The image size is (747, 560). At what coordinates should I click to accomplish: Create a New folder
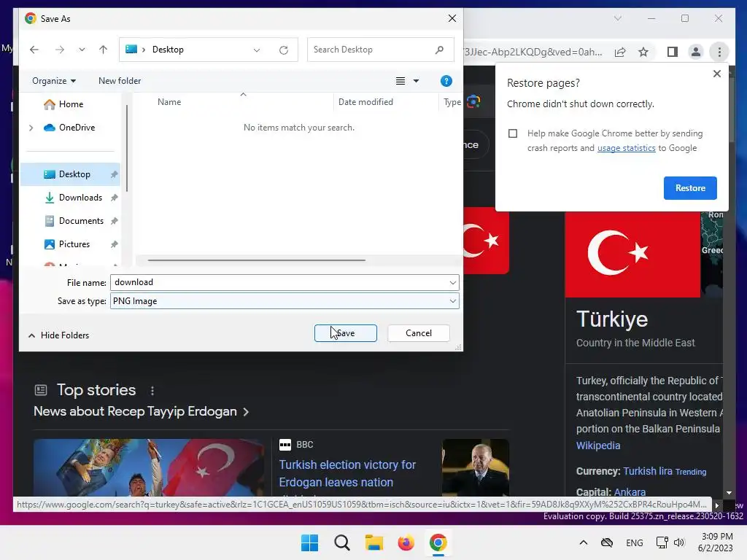pyautogui.click(x=120, y=81)
